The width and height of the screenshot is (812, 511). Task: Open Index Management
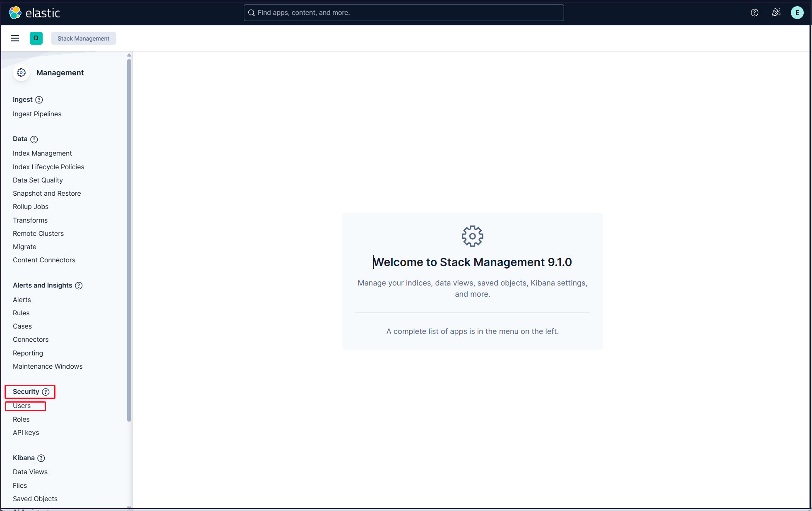point(42,153)
